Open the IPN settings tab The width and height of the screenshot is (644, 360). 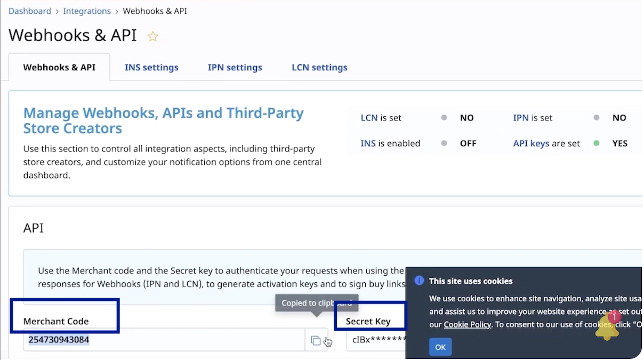click(235, 67)
